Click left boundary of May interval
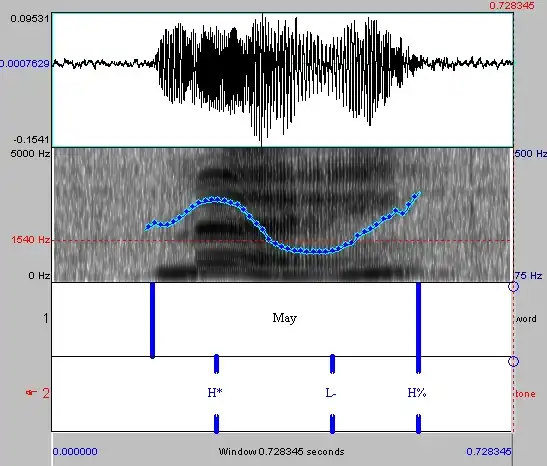The height and width of the screenshot is (466, 547). pyautogui.click(x=152, y=320)
